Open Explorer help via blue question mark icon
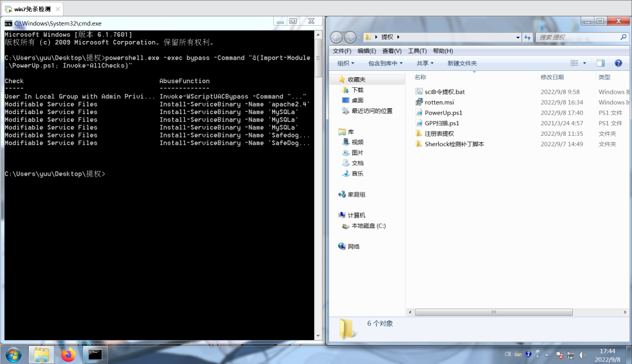This screenshot has height=364, width=632. click(619, 63)
